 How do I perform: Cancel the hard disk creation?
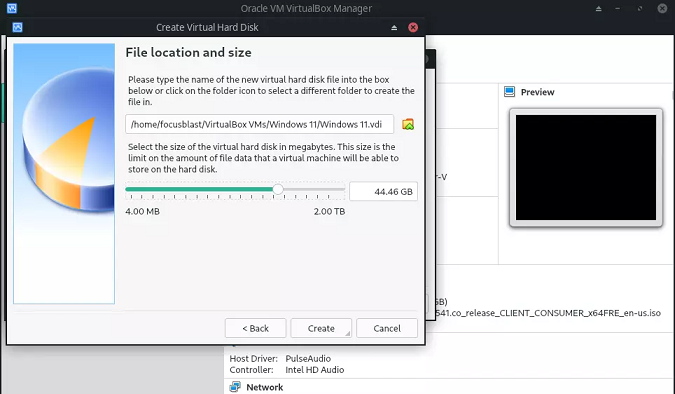387,329
